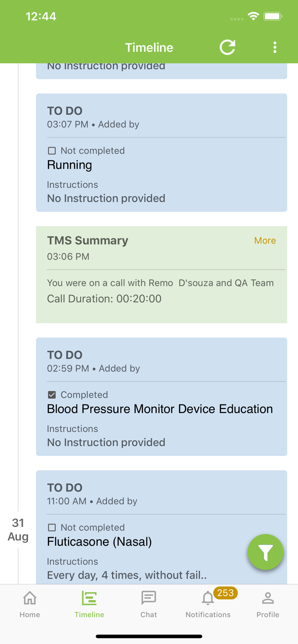Open the Chat tab icon
This screenshot has width=298, height=644.
(x=149, y=598)
